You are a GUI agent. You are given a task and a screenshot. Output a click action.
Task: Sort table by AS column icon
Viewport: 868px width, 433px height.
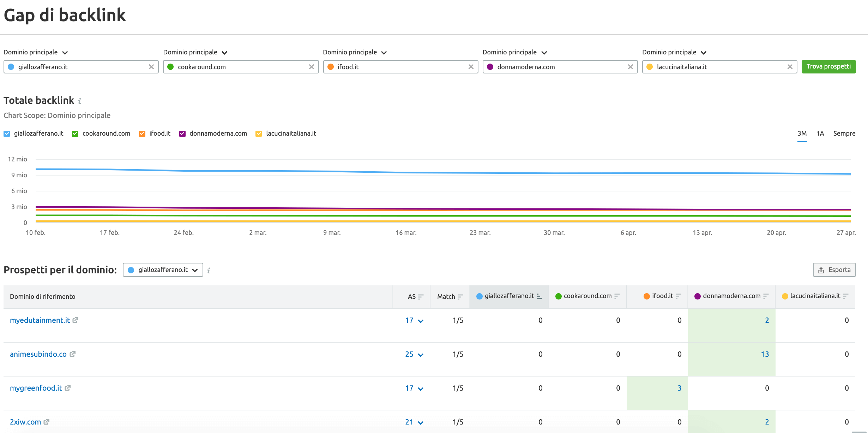(x=421, y=297)
